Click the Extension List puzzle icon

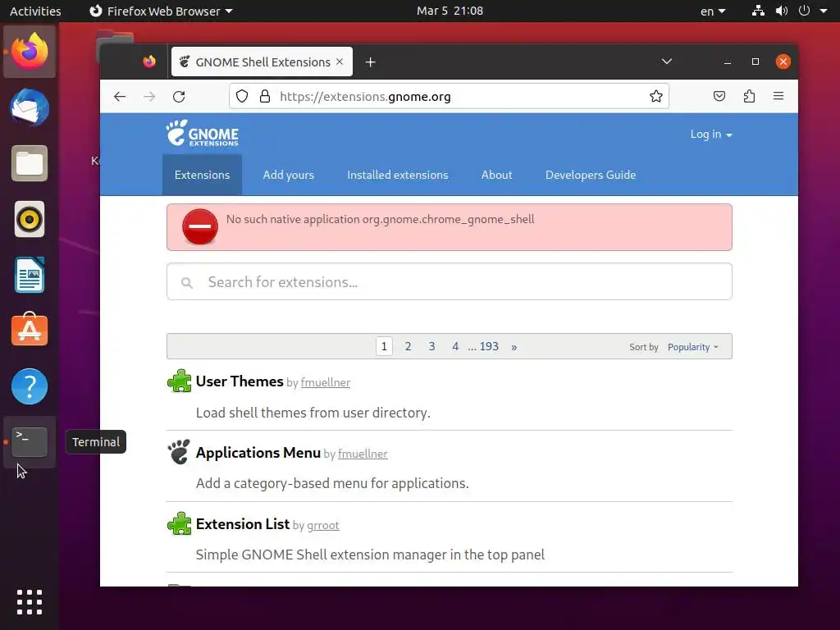click(x=179, y=523)
